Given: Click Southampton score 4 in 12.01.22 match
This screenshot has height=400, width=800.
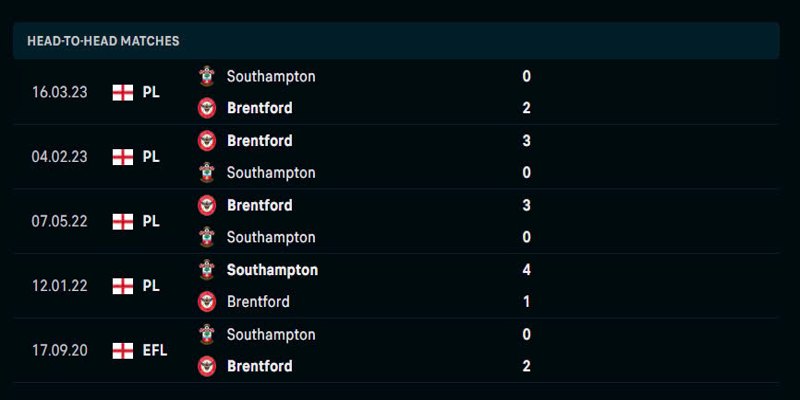Looking at the screenshot, I should (527, 269).
